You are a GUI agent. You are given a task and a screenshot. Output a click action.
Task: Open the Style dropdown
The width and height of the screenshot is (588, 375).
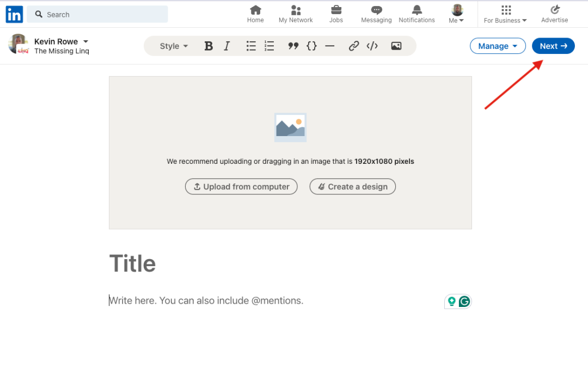coord(174,46)
